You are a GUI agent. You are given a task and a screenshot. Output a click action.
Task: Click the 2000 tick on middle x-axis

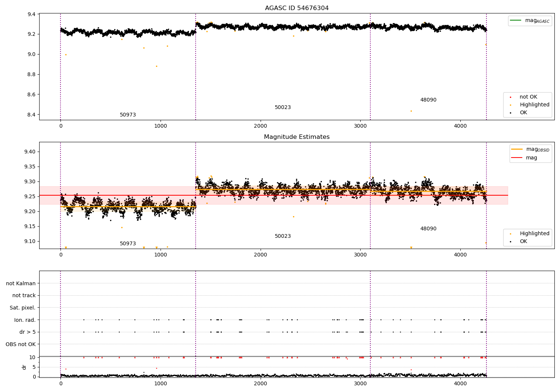pyautogui.click(x=260, y=255)
